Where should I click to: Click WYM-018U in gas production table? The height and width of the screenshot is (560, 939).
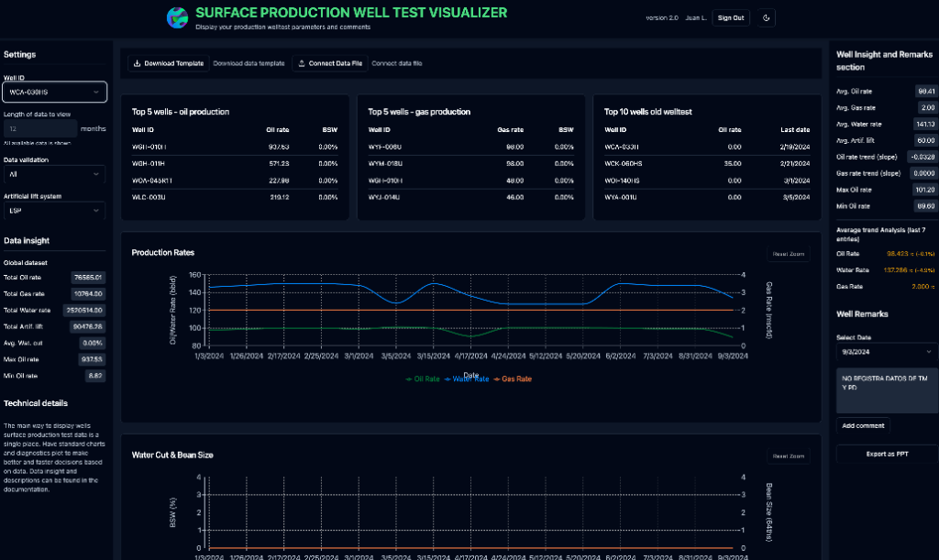pos(385,163)
